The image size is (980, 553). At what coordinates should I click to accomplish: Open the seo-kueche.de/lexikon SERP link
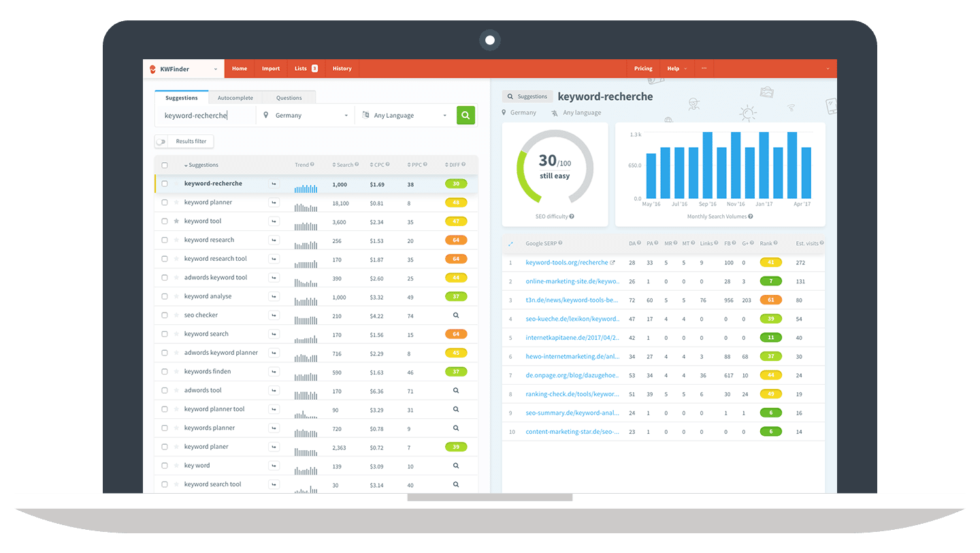(x=572, y=319)
